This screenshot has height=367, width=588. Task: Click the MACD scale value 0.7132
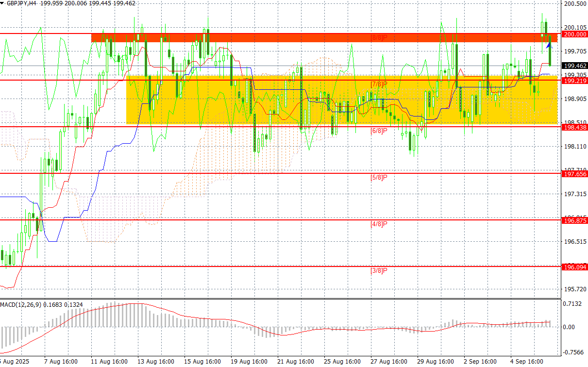(573, 304)
